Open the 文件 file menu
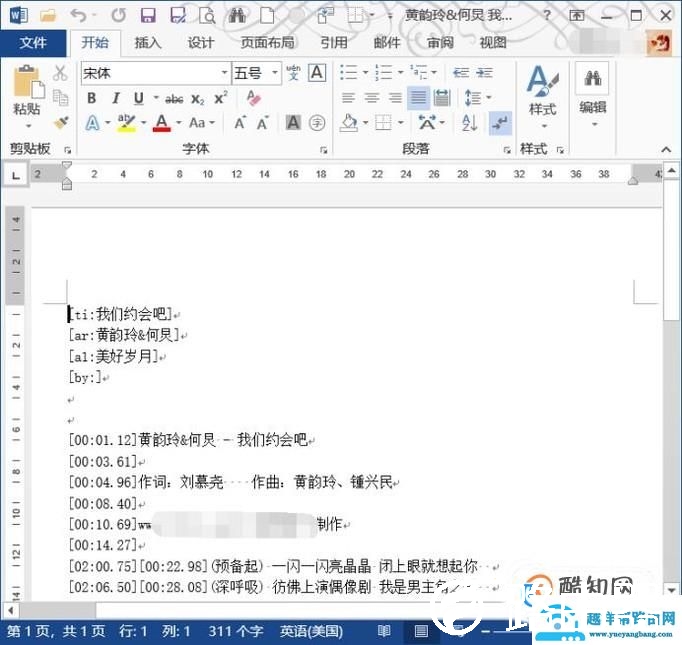Image resolution: width=682 pixels, height=645 pixels. point(33,43)
